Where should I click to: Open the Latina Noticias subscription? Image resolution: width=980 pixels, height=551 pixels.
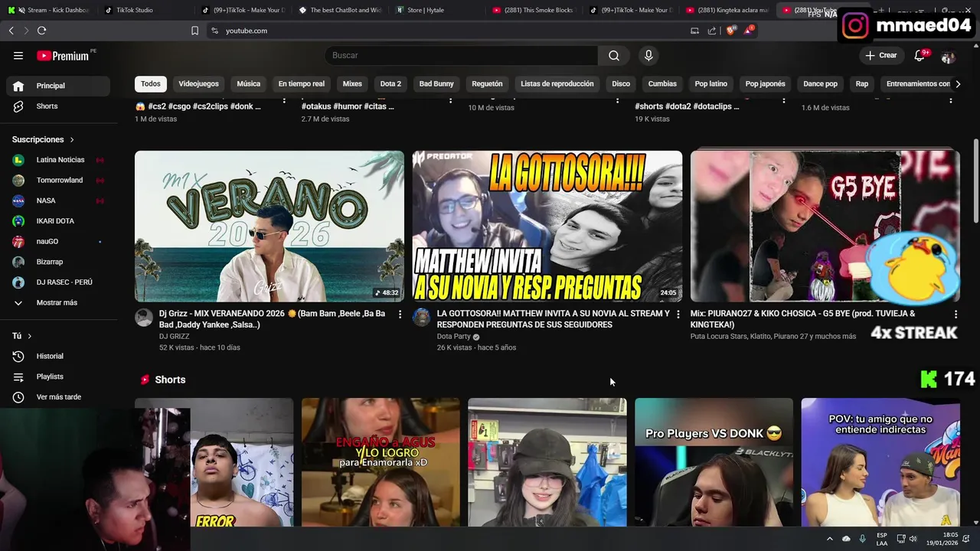point(58,160)
